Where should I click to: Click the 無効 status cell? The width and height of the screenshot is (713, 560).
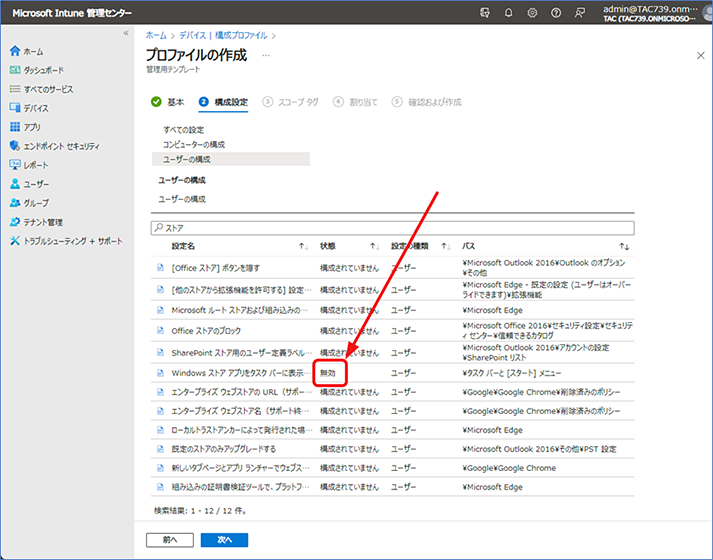point(327,373)
